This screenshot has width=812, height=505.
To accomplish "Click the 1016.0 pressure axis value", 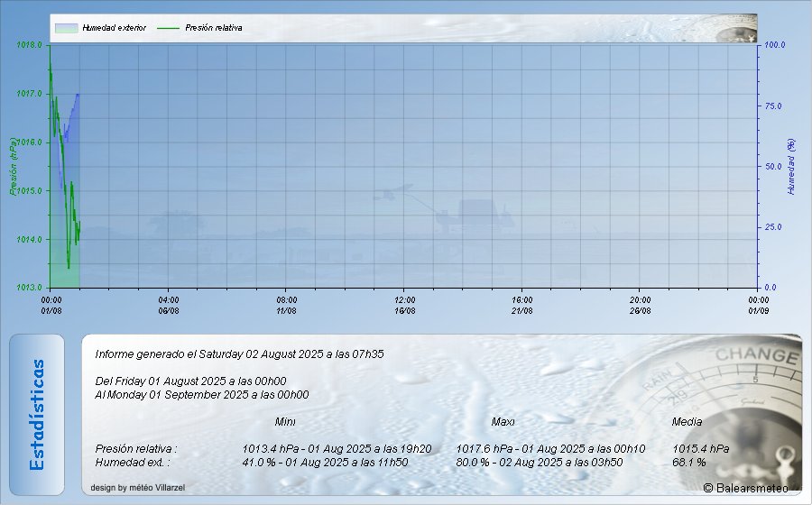I will pyautogui.click(x=30, y=142).
